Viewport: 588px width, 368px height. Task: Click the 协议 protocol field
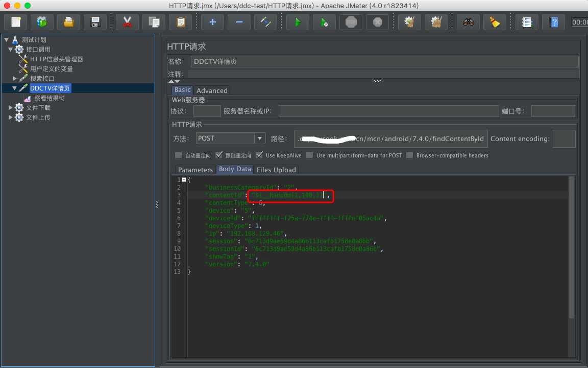207,111
